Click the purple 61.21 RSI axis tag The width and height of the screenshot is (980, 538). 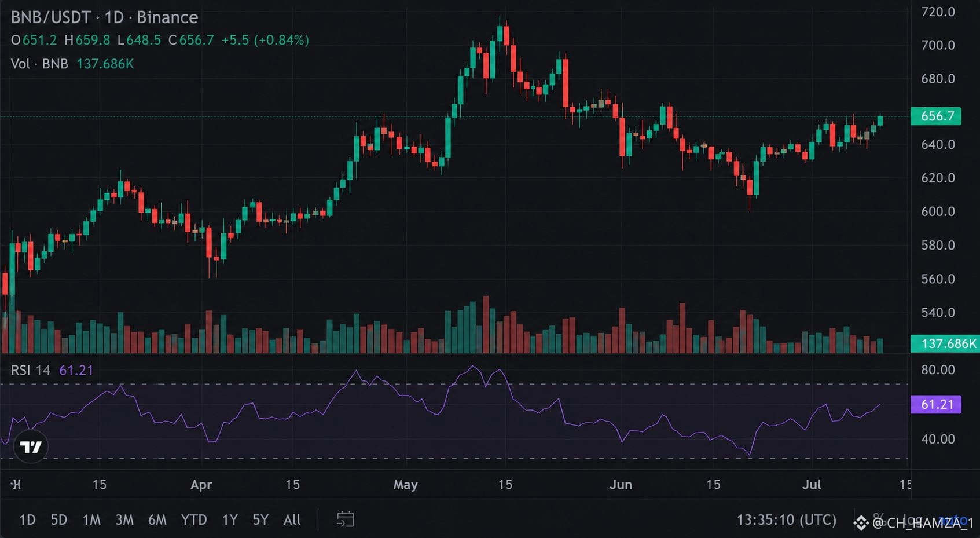pos(936,404)
